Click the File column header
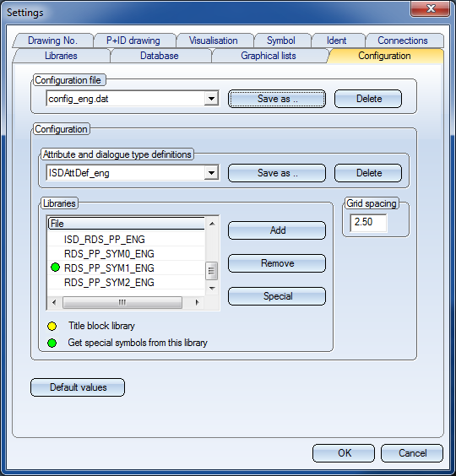Image resolution: width=456 pixels, height=476 pixels. [x=127, y=224]
